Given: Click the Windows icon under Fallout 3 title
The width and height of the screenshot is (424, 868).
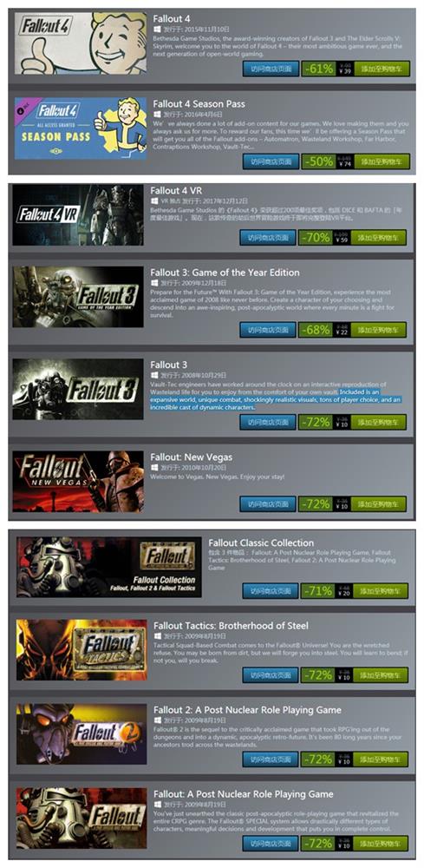Looking at the screenshot, I should (x=154, y=375).
